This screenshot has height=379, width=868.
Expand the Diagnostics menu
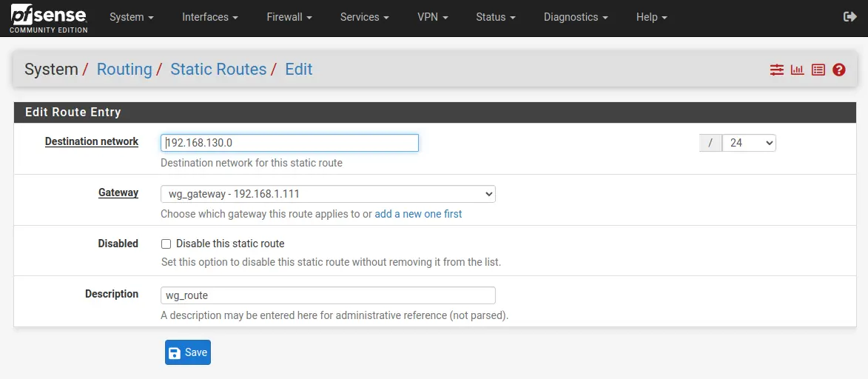(576, 17)
